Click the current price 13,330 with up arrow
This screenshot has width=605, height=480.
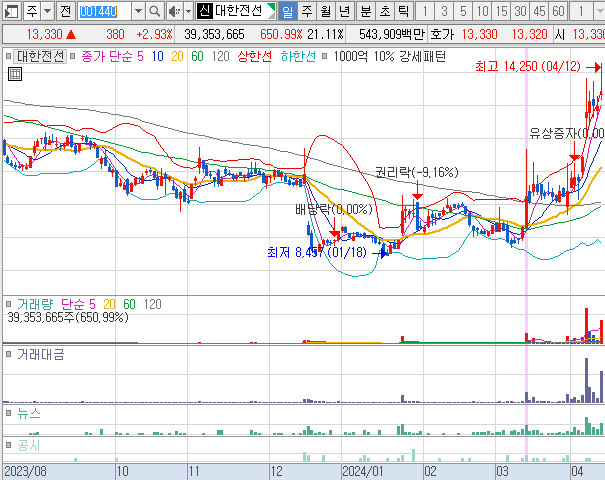pos(51,35)
